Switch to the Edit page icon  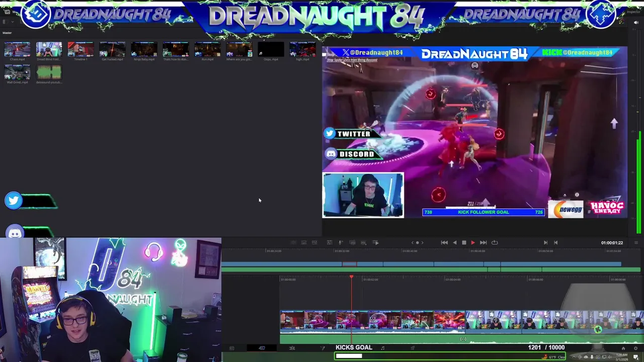click(292, 348)
